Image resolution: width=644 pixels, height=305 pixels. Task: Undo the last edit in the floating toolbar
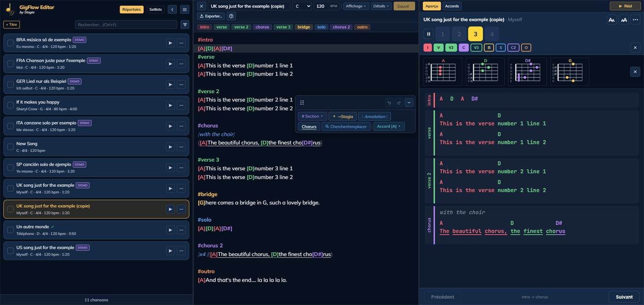(x=389, y=103)
